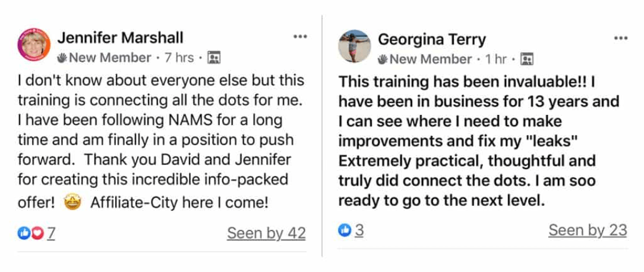Click the red heart reaction icon

pyautogui.click(x=37, y=233)
